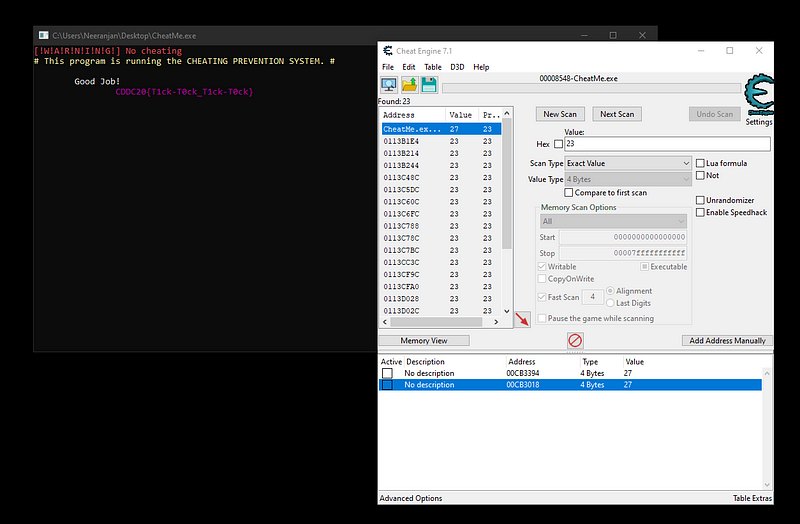This screenshot has height=524, width=800.
Task: Open a cheat table folder icon
Action: (x=409, y=85)
